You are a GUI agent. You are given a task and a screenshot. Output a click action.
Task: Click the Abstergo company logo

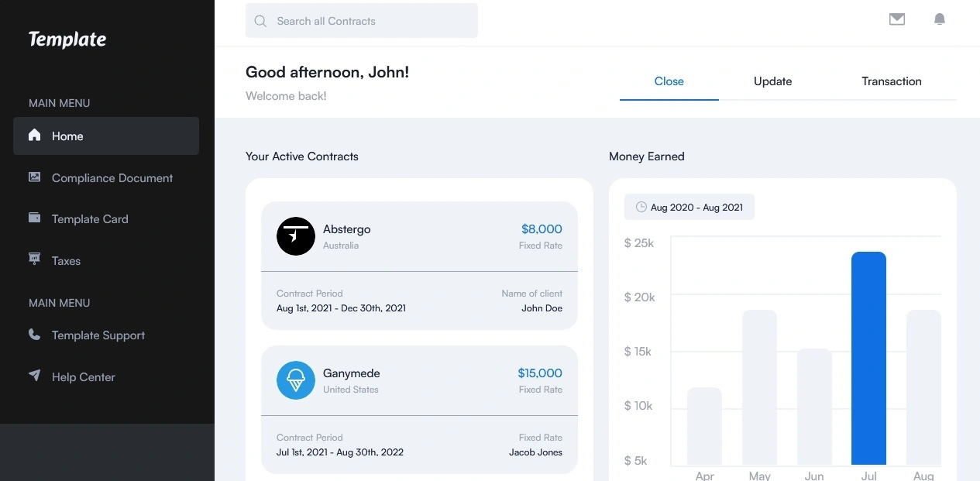(x=296, y=236)
